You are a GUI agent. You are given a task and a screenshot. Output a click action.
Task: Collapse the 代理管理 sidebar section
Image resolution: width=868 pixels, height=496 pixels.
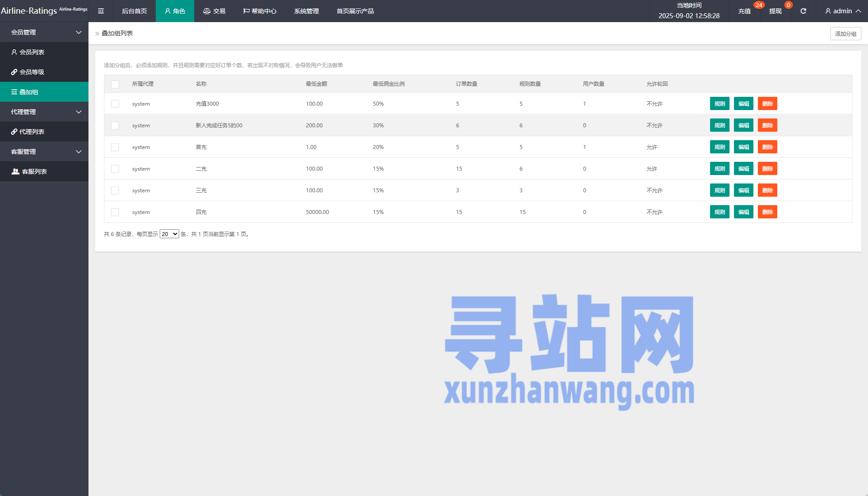[x=44, y=112]
